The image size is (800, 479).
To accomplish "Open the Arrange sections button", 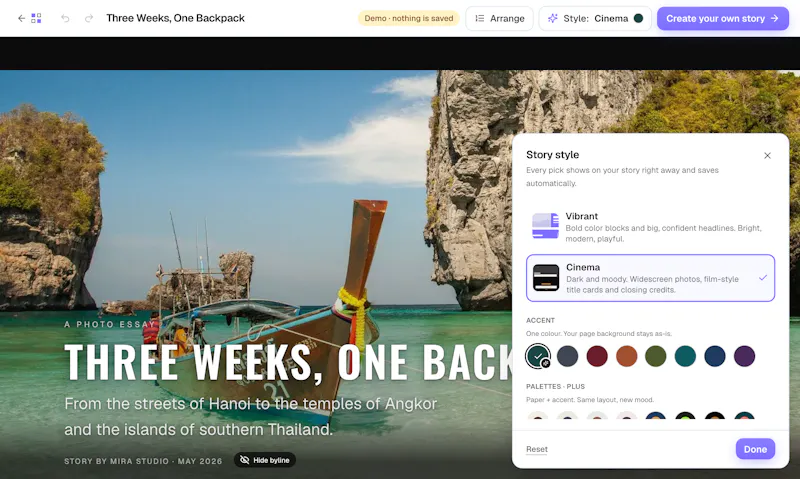I will pyautogui.click(x=499, y=18).
